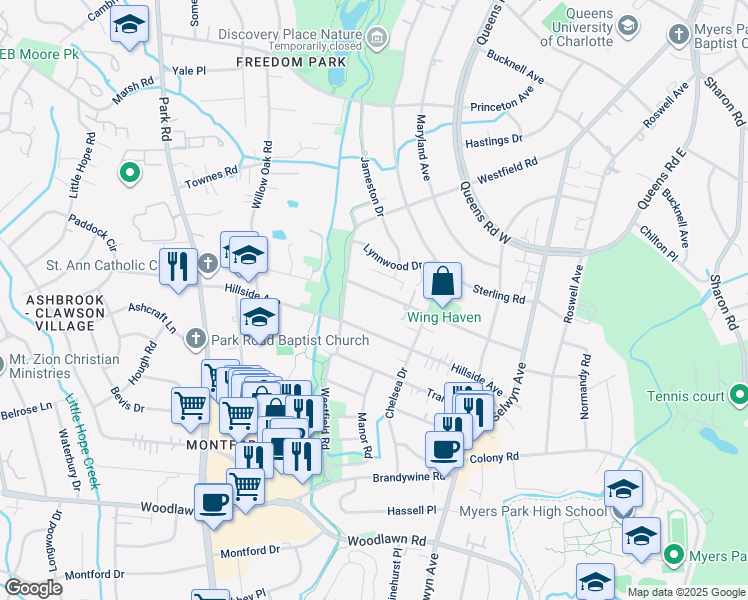Select the Tennis court label
Image resolution: width=748 pixels, height=600 pixels.
click(686, 396)
